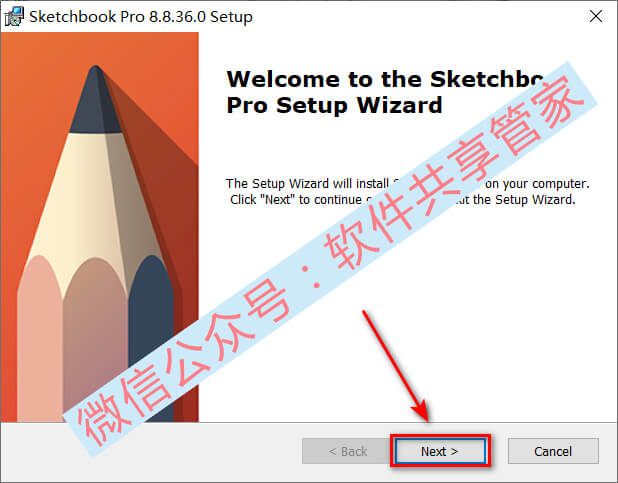Click the greyed-out < Back button
This screenshot has height=483, width=618.
(348, 451)
